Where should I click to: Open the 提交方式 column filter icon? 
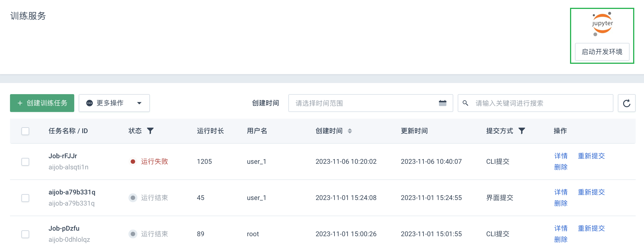pyautogui.click(x=522, y=131)
